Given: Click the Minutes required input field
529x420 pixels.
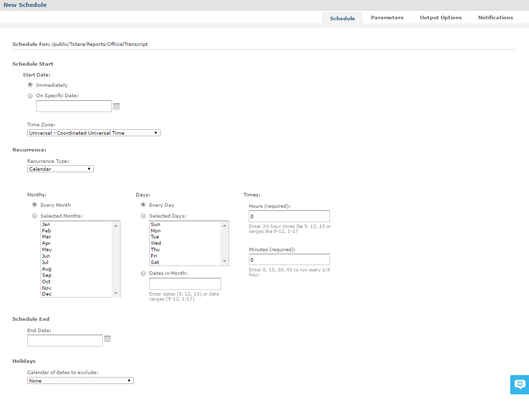Looking at the screenshot, I should (x=289, y=260).
